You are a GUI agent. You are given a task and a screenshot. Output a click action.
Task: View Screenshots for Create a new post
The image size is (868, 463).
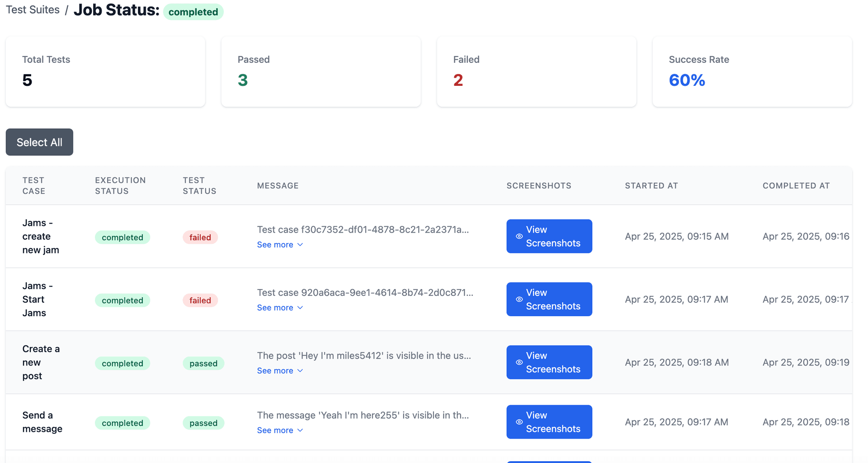[549, 362]
